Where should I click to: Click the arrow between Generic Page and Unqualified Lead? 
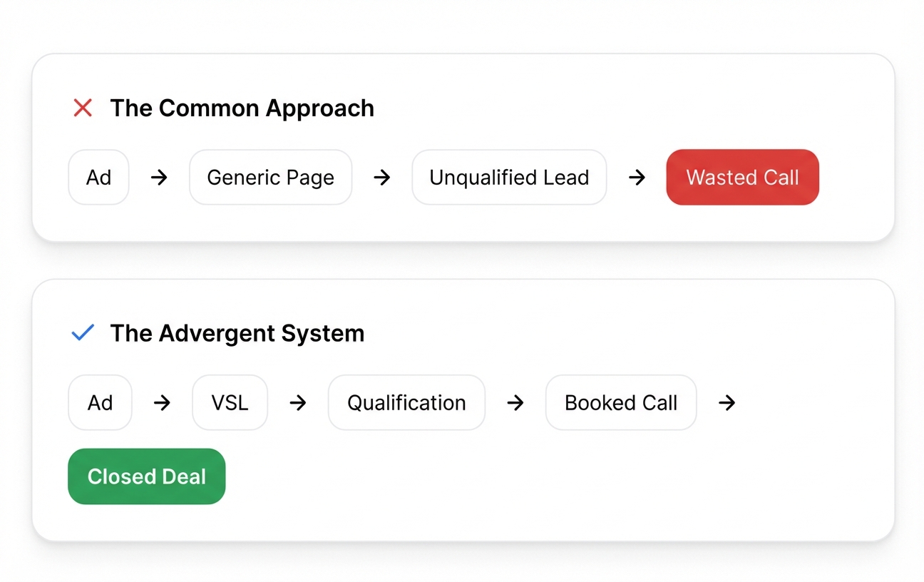click(x=382, y=178)
